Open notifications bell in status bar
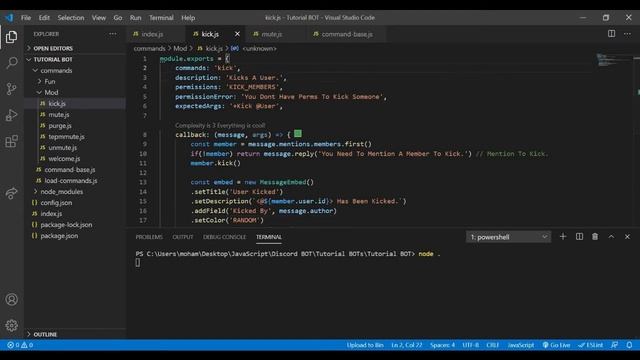Image resolution: width=640 pixels, height=360 pixels. tap(629, 345)
